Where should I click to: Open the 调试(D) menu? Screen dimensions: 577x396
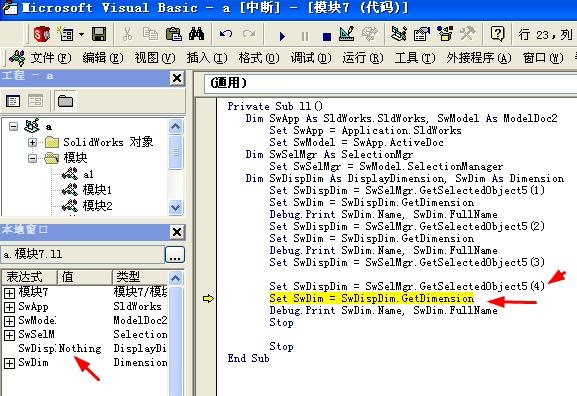pos(311,58)
